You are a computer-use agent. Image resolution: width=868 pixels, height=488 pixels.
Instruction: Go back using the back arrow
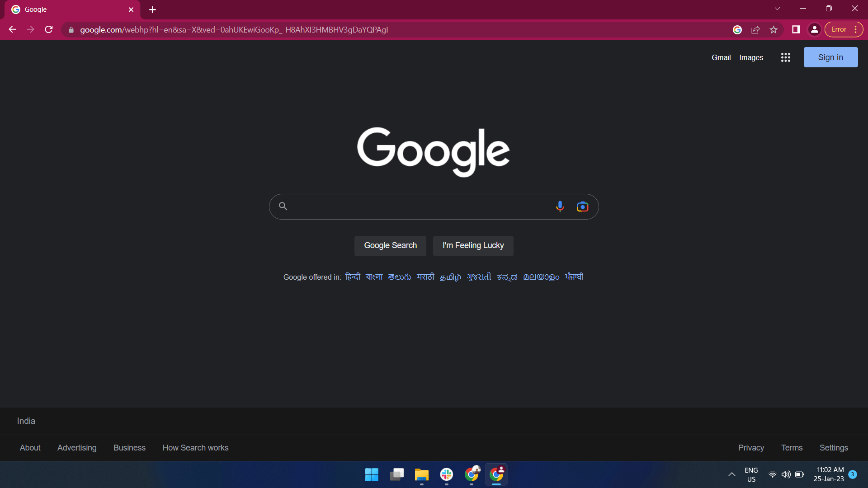pyautogui.click(x=12, y=29)
